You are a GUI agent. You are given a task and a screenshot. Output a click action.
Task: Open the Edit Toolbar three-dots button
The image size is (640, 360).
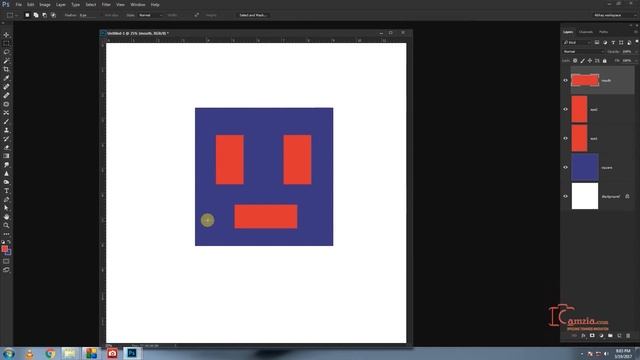(6, 234)
